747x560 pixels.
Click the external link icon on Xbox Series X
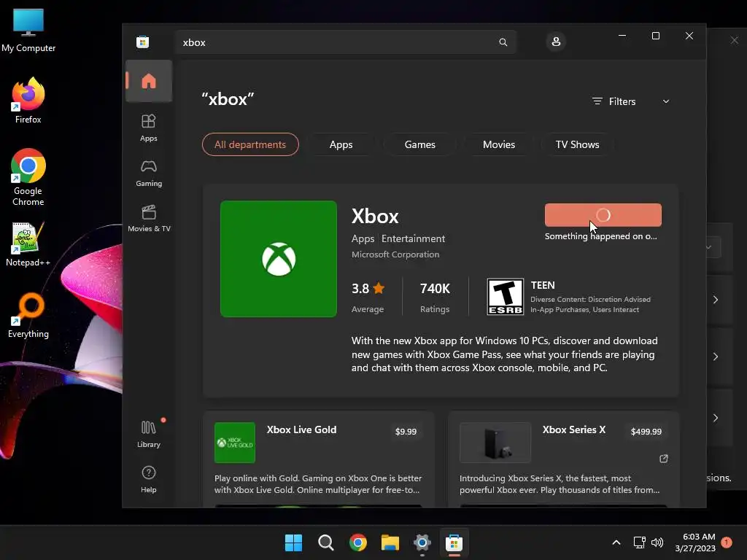664,459
